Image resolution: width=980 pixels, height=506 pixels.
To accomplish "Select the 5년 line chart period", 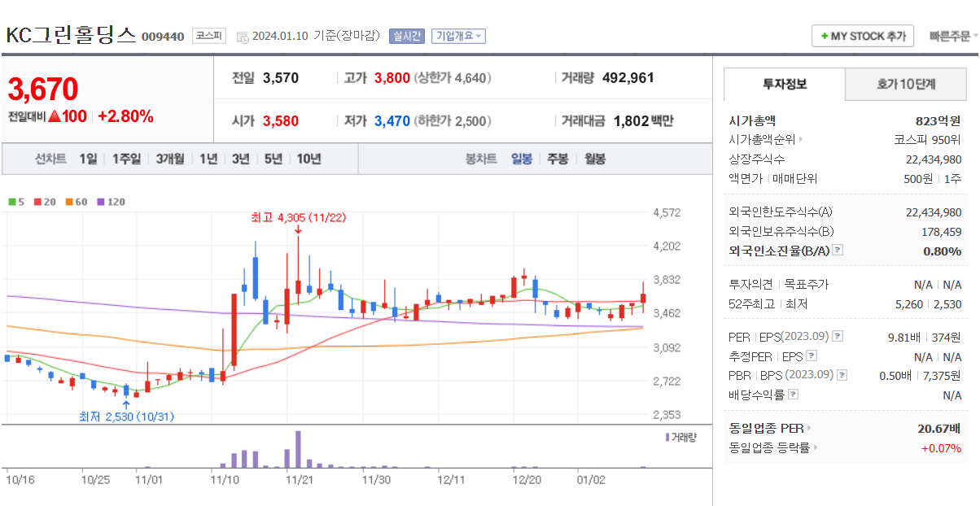I will coord(273,159).
